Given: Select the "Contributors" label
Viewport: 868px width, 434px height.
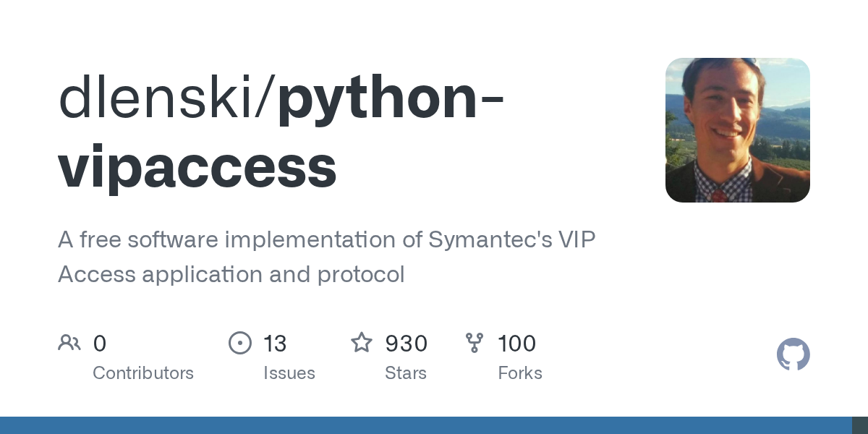Looking at the screenshot, I should (x=143, y=373).
